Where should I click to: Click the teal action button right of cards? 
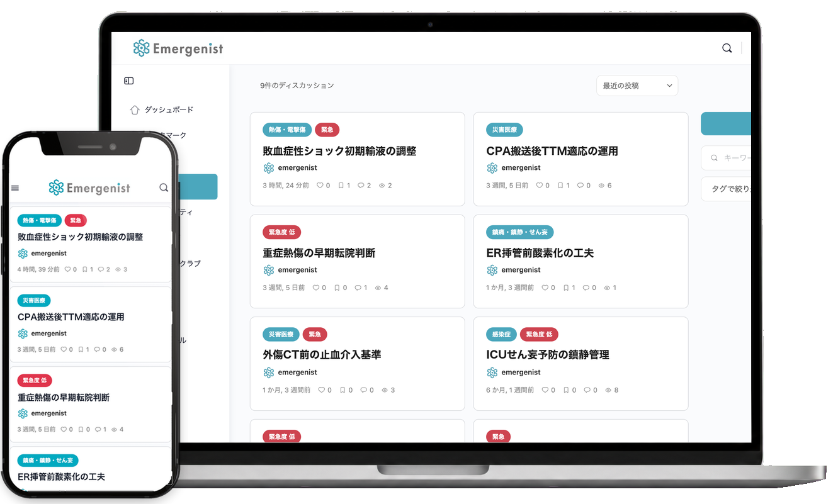tap(726, 124)
